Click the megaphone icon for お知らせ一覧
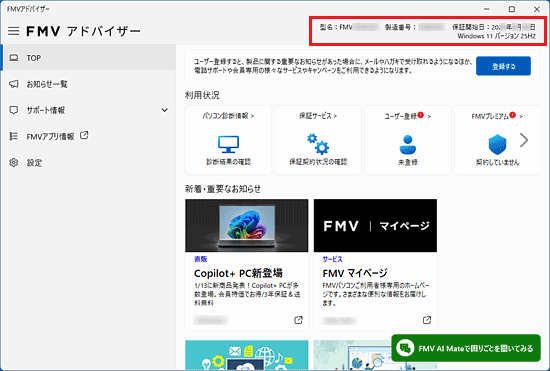The width and height of the screenshot is (550, 371). coord(14,84)
